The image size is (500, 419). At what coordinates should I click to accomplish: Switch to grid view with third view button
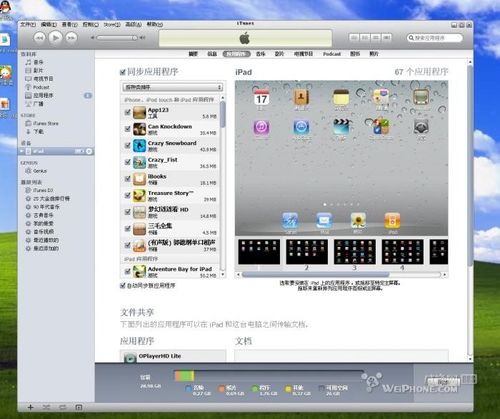pyautogui.click(x=376, y=37)
